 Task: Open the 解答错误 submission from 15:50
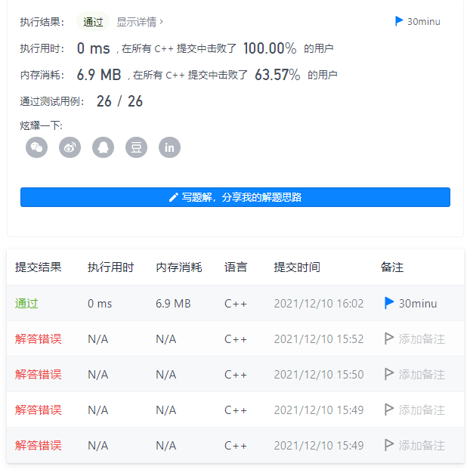(x=39, y=374)
